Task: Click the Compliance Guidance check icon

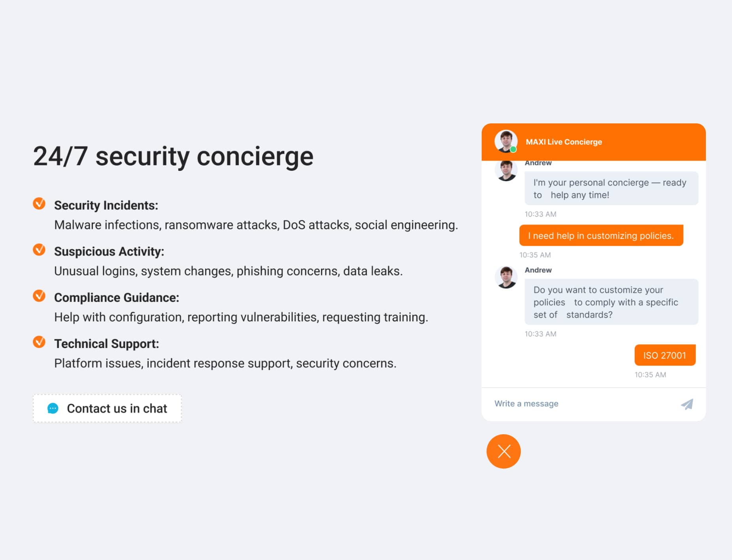Action: [39, 296]
